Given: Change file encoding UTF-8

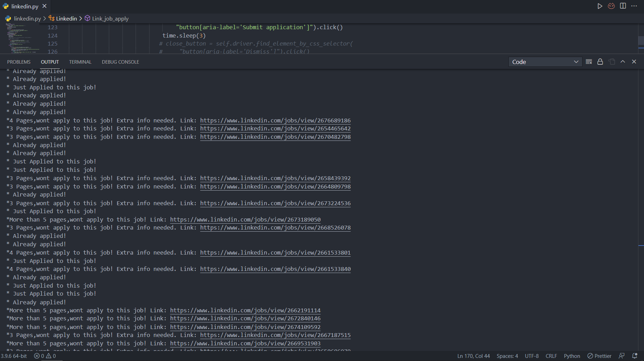Looking at the screenshot, I should point(532,356).
